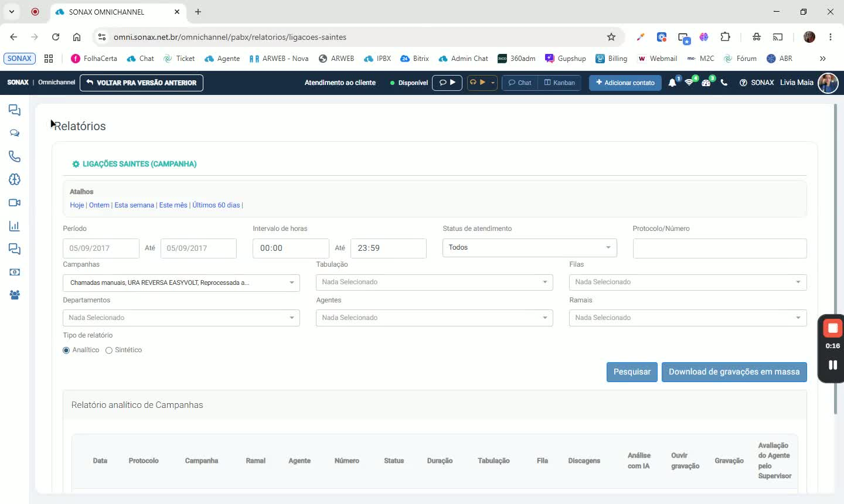Click the 23:59 end time field
844x504 pixels.
[x=388, y=248]
